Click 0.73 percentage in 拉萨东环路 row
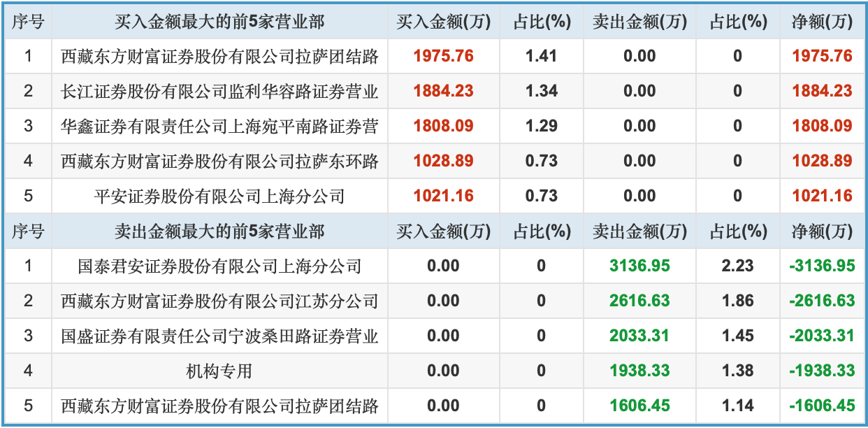868x428 pixels. 541,161
